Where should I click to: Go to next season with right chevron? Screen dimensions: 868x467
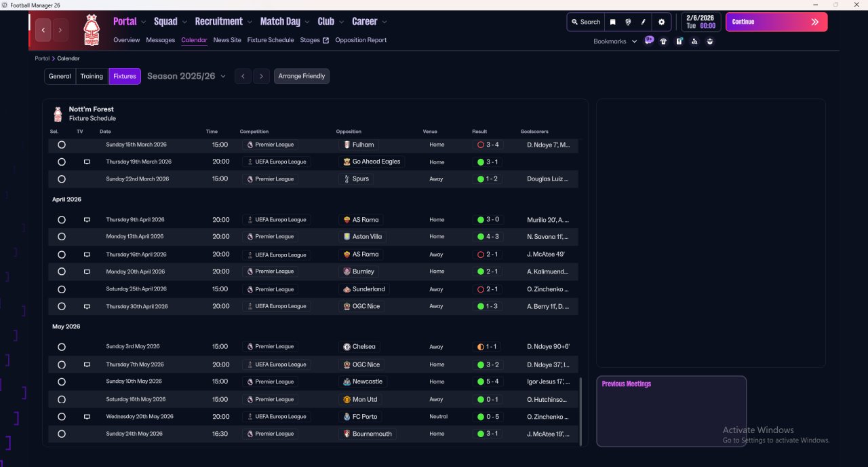click(262, 76)
